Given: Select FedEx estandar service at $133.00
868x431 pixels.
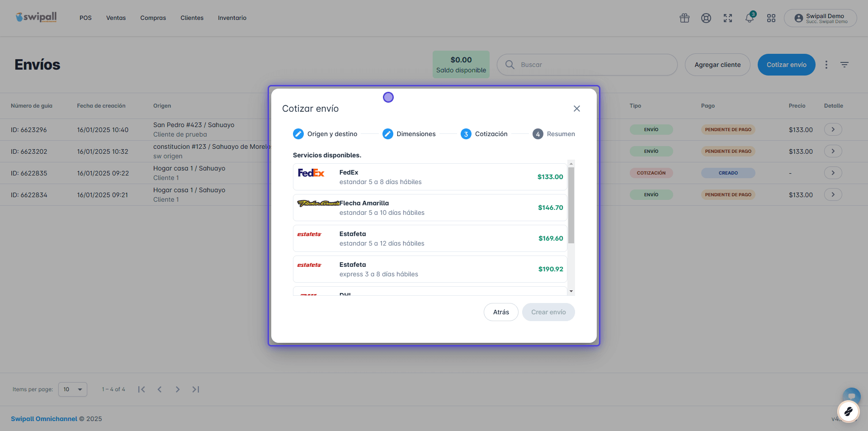Looking at the screenshot, I should 430,177.
